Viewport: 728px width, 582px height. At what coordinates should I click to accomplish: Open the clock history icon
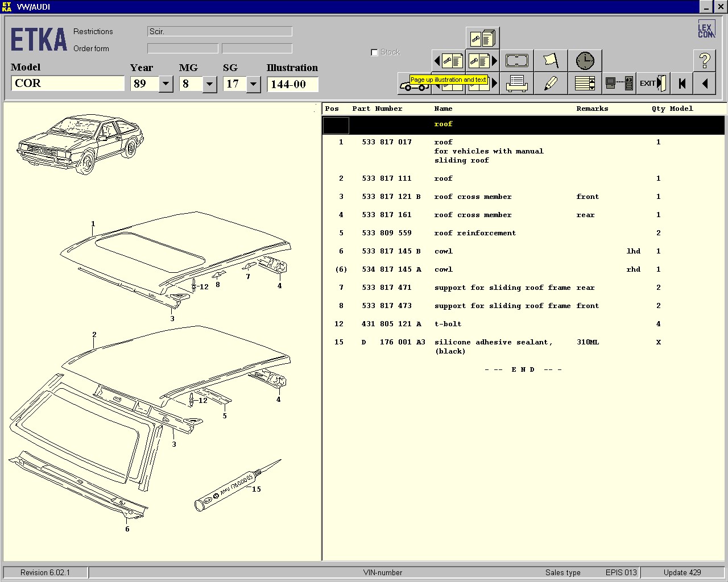[x=585, y=60]
